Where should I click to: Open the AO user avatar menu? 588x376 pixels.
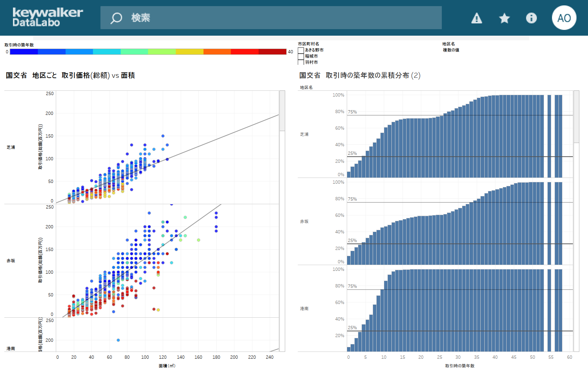pyautogui.click(x=564, y=18)
